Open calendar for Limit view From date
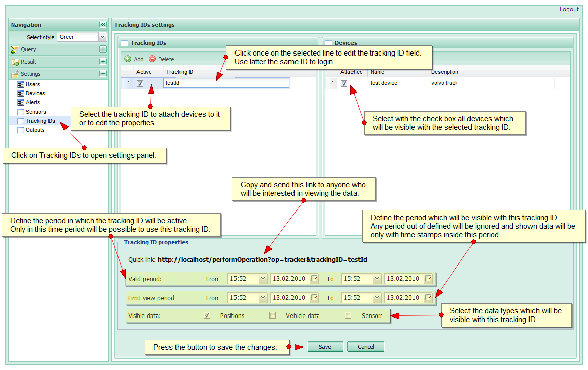The width and height of the screenshot is (588, 370). pyautogui.click(x=314, y=298)
